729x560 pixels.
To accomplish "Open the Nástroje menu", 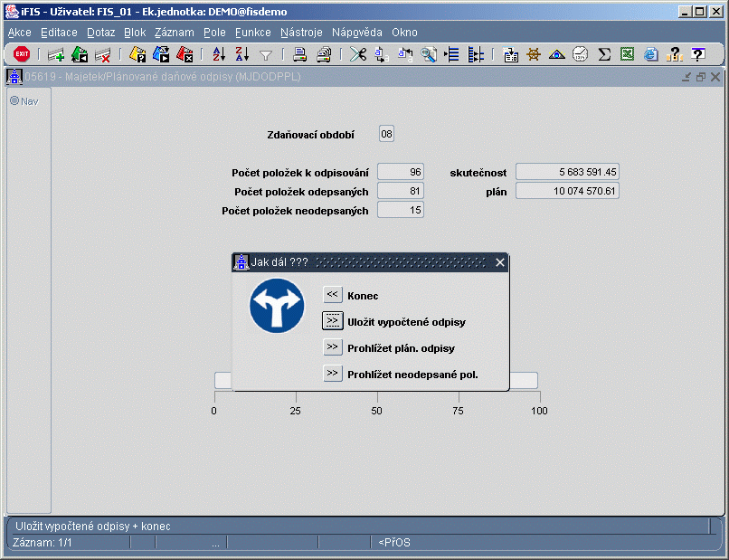I will point(301,33).
